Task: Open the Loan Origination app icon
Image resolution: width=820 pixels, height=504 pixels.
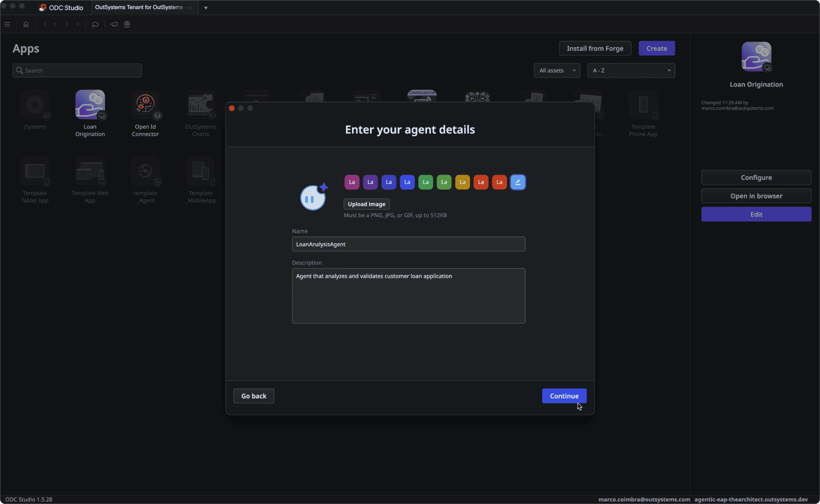Action: (x=89, y=105)
